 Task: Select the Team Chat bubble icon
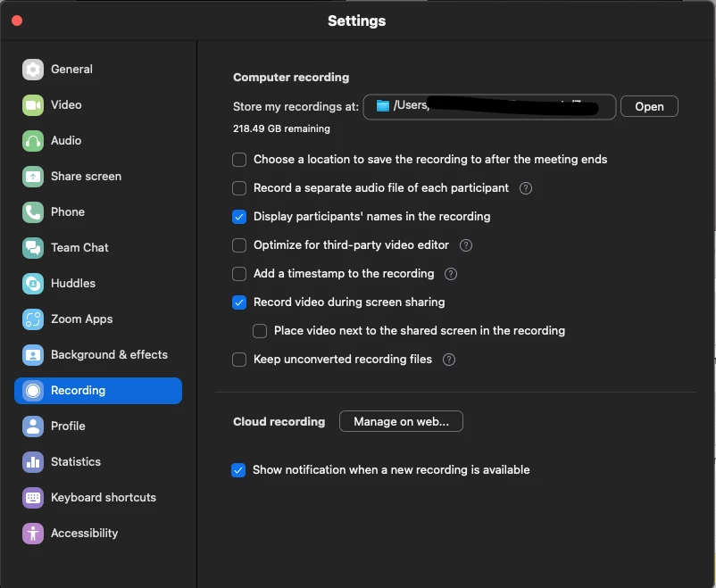coord(33,248)
